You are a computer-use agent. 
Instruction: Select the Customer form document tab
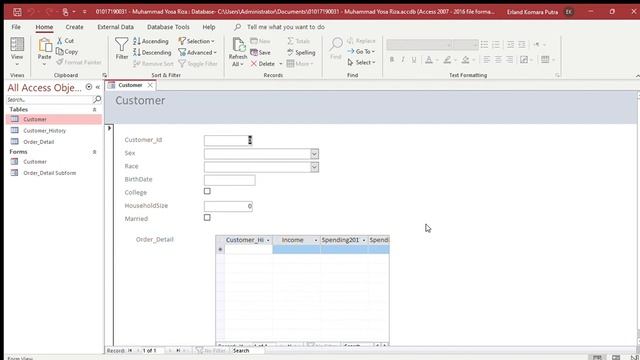click(130, 85)
